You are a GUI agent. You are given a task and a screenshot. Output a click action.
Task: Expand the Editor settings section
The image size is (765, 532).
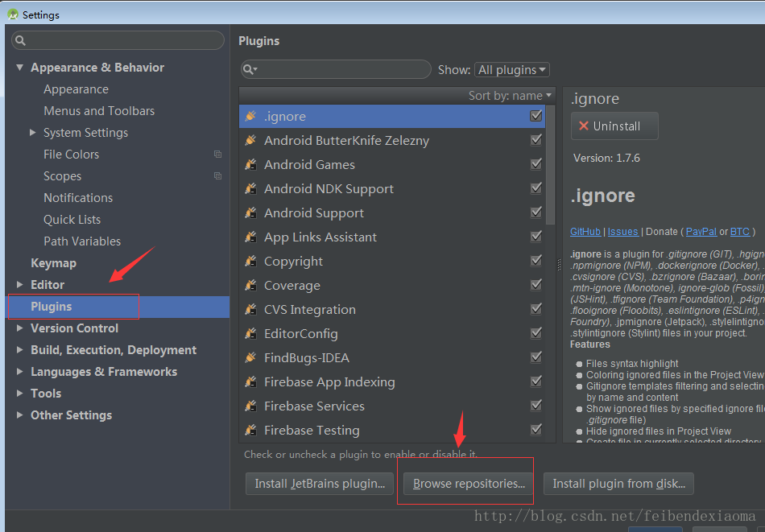tap(20, 285)
